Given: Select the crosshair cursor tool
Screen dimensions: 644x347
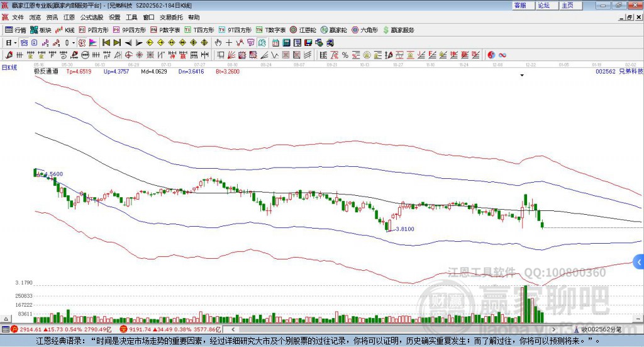Looking at the screenshot, I should point(230,43).
